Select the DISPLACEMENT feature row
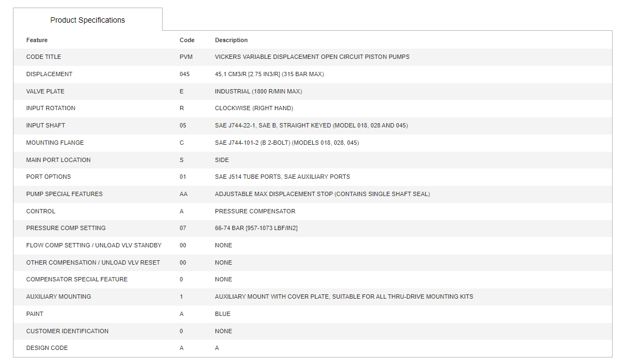 (x=313, y=74)
